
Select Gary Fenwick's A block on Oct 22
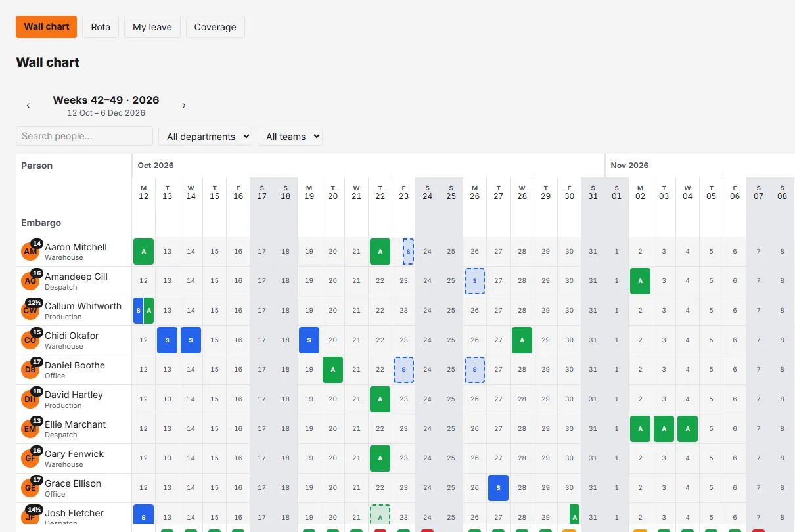[x=380, y=458]
